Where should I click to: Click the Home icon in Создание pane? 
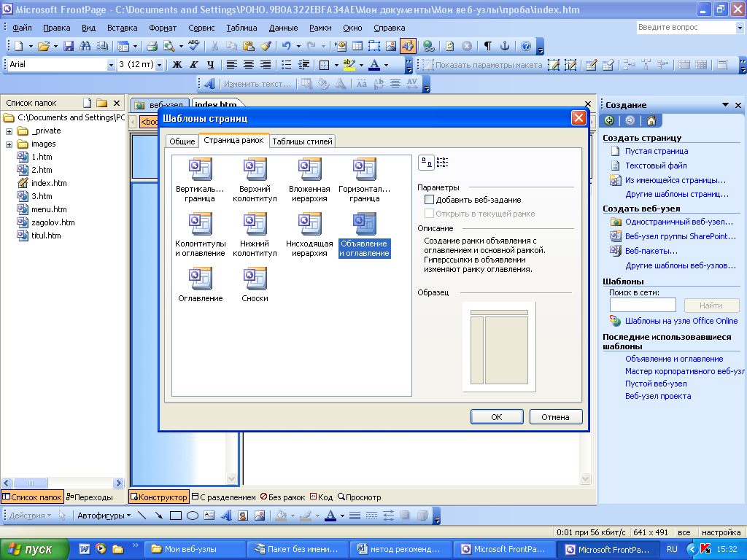click(651, 120)
